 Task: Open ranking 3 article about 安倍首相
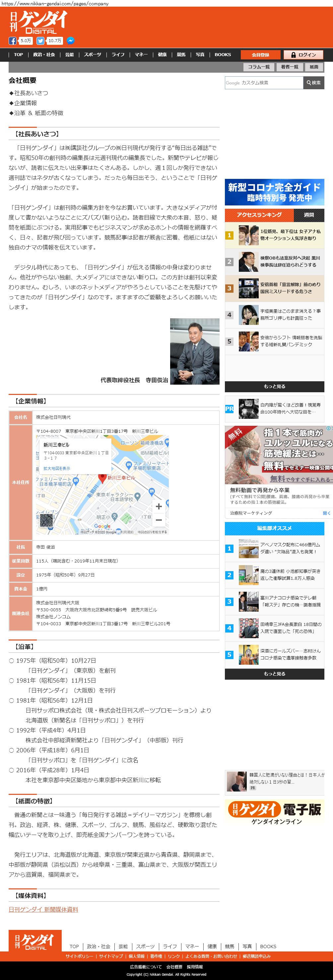[274, 288]
